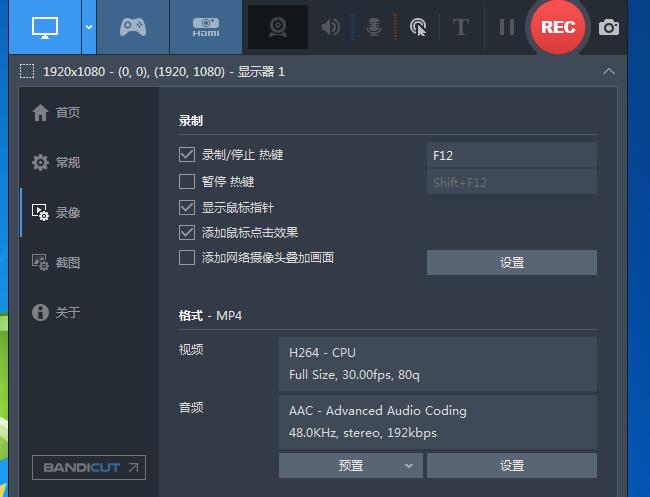
Task: Click the image settings icon beside 截图
Action: coord(40,262)
